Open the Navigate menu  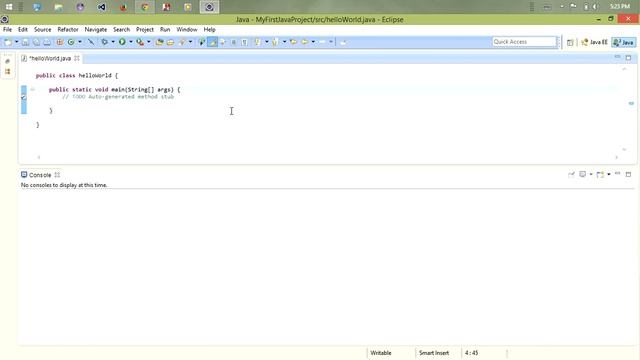coord(96,29)
